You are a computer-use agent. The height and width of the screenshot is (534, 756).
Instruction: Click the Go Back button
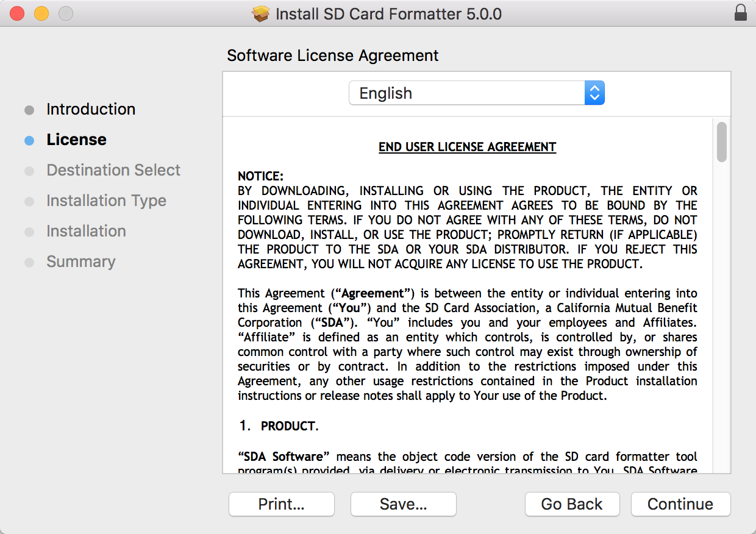(x=572, y=504)
